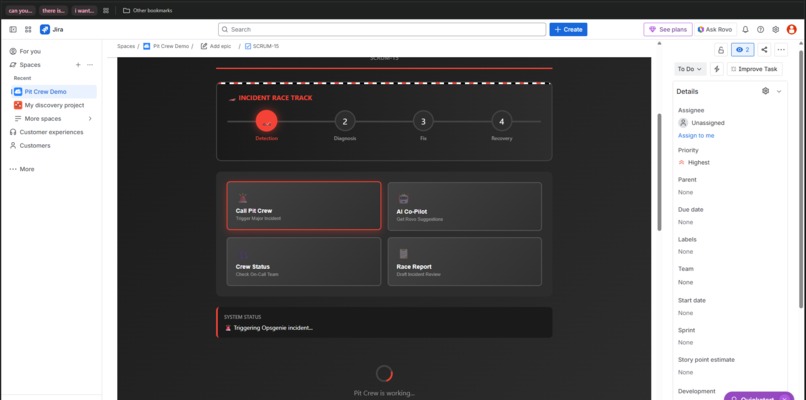Click the Start date None value

[x=685, y=313]
